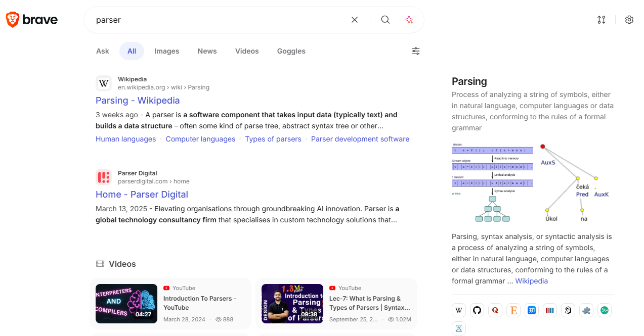
Task: Switch to the Images tab
Action: pos(167,51)
